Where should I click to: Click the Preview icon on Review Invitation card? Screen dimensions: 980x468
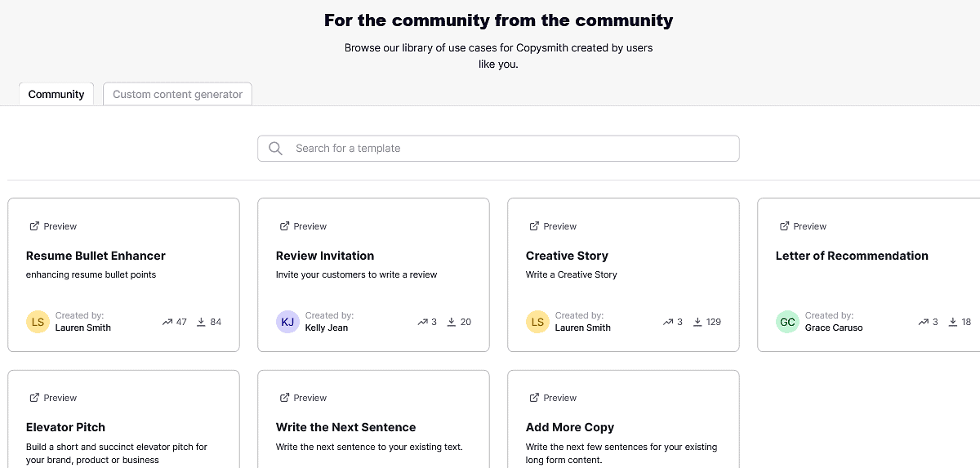click(284, 226)
